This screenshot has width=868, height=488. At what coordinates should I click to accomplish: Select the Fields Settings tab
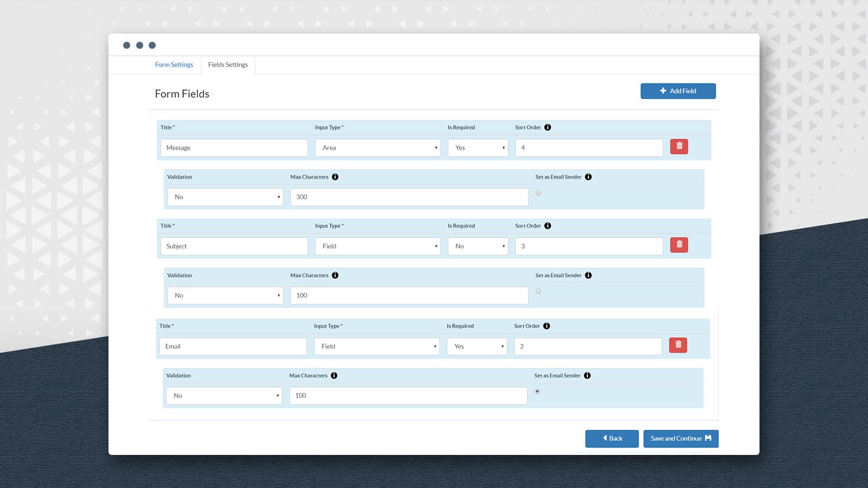pos(228,65)
